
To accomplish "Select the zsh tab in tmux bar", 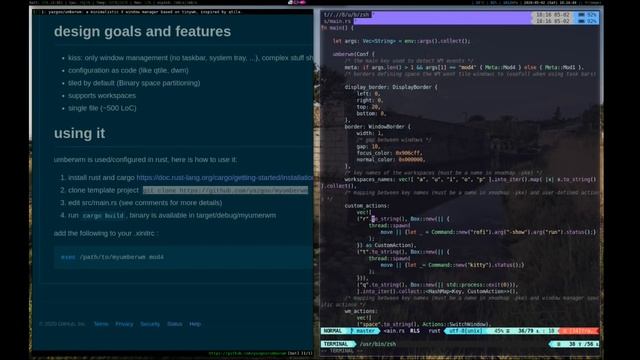I will [347, 15].
